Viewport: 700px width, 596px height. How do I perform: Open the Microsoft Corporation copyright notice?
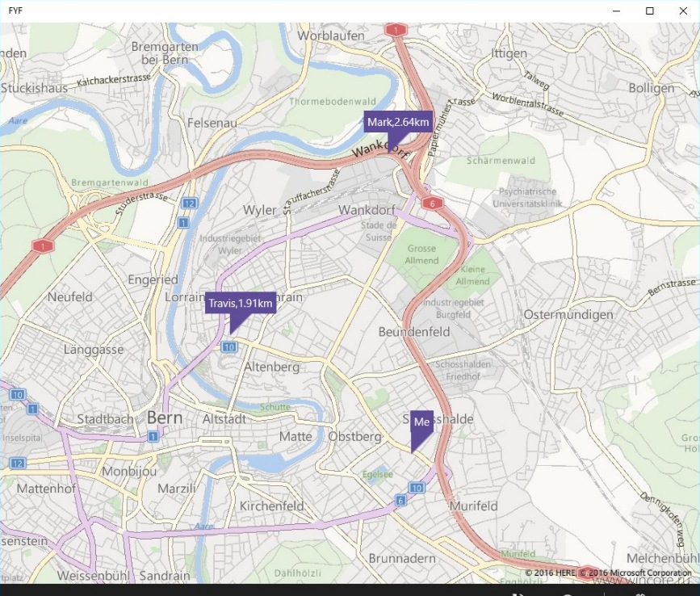tap(635, 573)
